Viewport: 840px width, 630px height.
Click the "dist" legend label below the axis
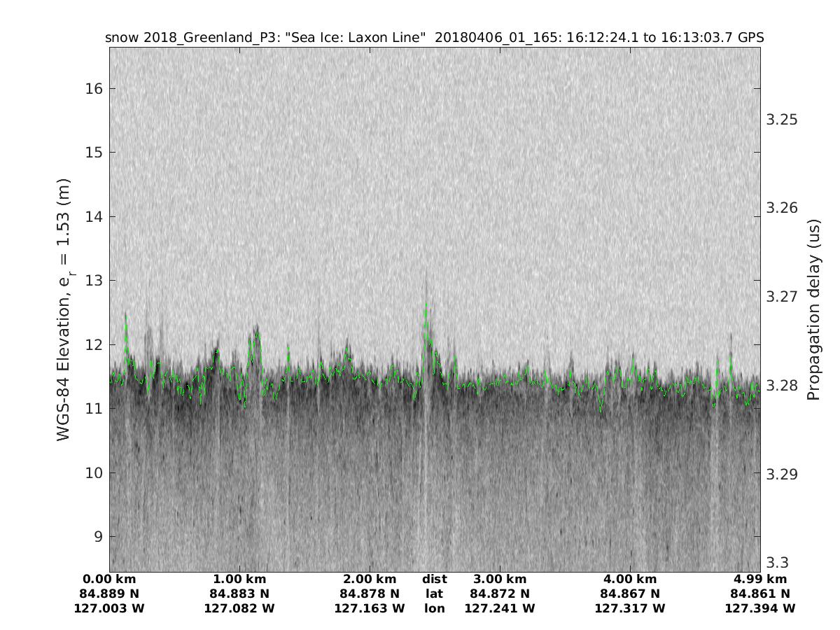(434, 580)
